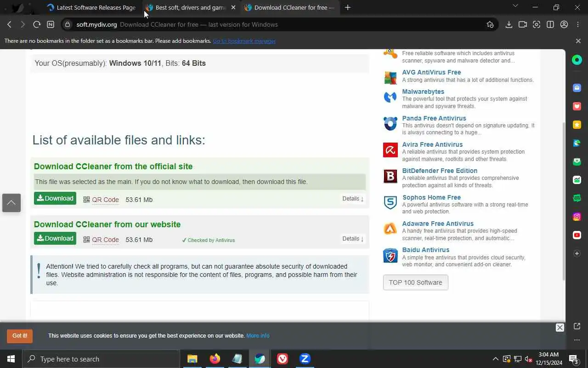Open the browser downloads panel

point(509,24)
